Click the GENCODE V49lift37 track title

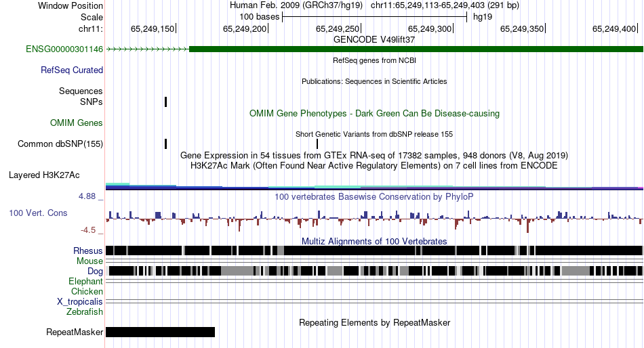(x=374, y=40)
